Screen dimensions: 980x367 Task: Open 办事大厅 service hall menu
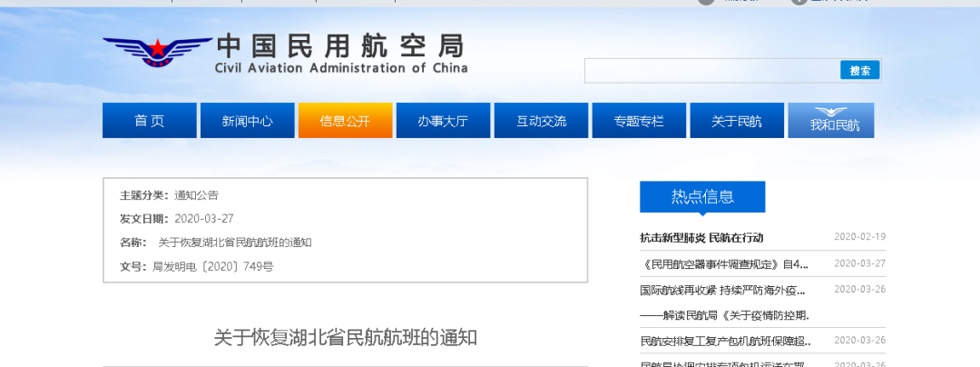(x=443, y=121)
